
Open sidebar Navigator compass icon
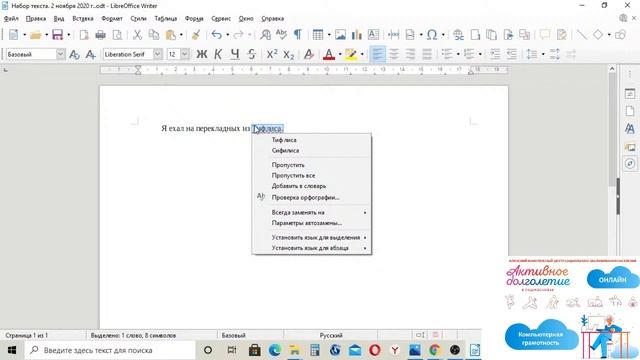tap(630, 164)
